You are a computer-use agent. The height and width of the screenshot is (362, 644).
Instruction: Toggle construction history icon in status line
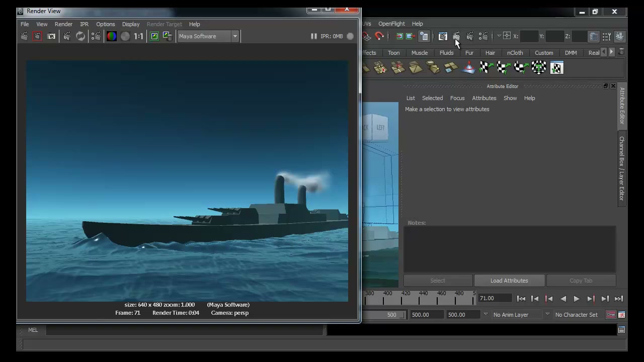point(424,36)
